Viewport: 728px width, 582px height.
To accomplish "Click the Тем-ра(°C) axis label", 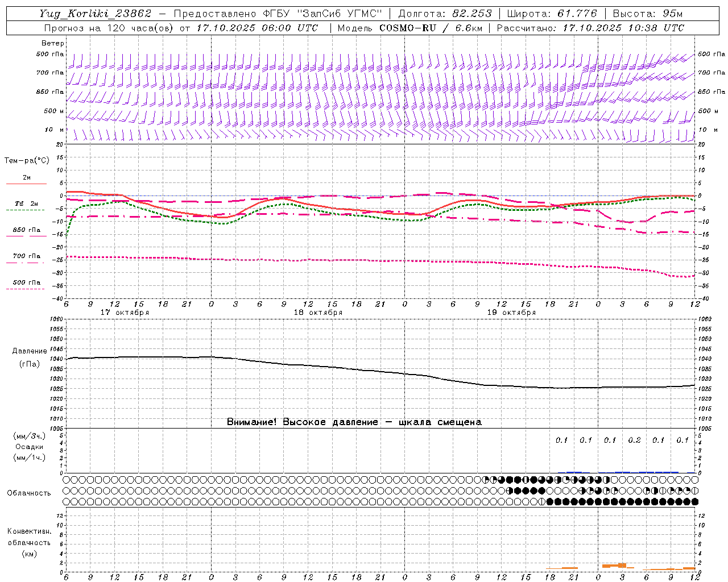I will (x=27, y=160).
